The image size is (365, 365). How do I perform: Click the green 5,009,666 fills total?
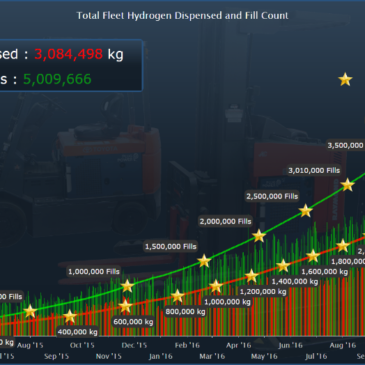click(57, 79)
